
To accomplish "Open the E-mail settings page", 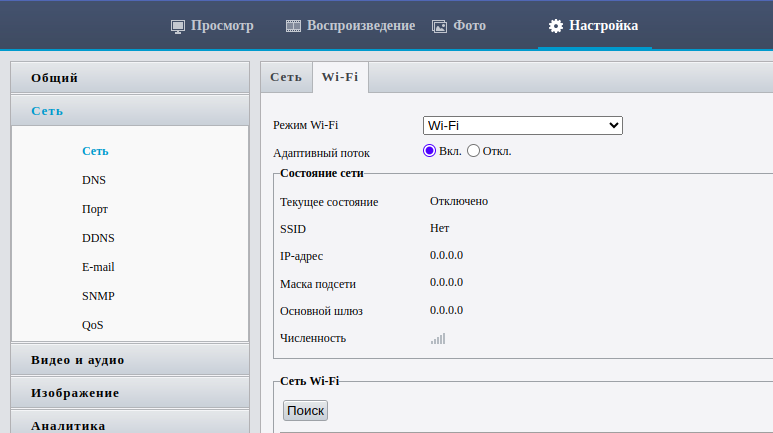I will pyautogui.click(x=98, y=267).
